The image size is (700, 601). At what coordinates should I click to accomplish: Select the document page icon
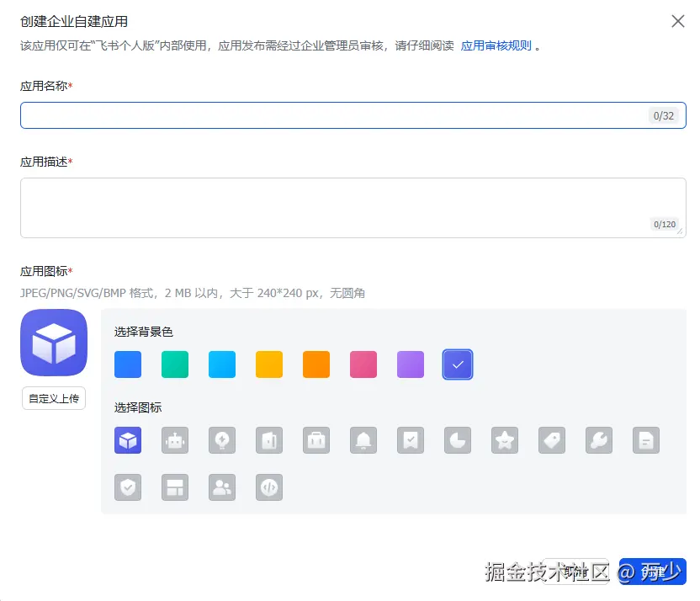click(x=646, y=440)
